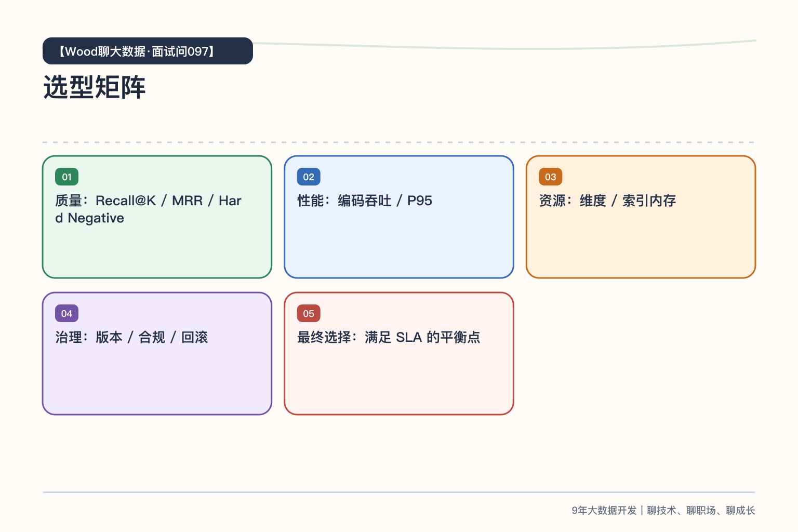Click the red 05 number badge
The width and height of the screenshot is (798, 532).
[x=309, y=313]
